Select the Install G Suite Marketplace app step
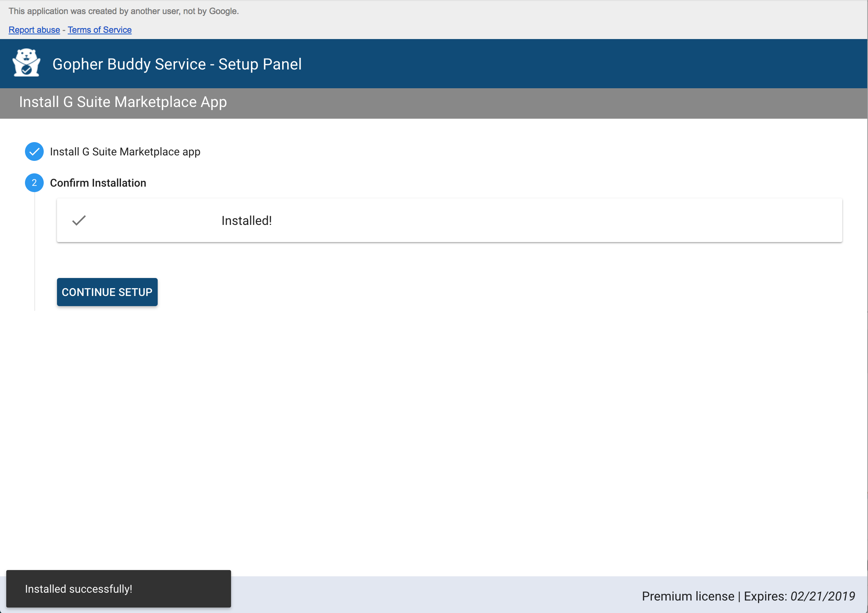Viewport: 868px width, 613px height. (125, 151)
